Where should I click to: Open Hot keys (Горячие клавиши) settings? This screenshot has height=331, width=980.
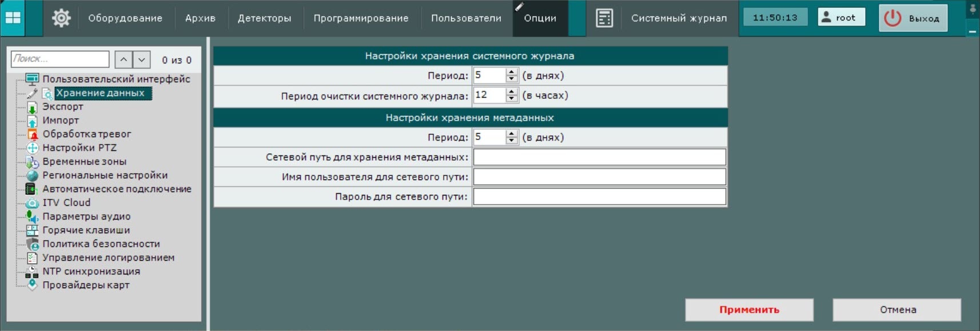coord(86,230)
